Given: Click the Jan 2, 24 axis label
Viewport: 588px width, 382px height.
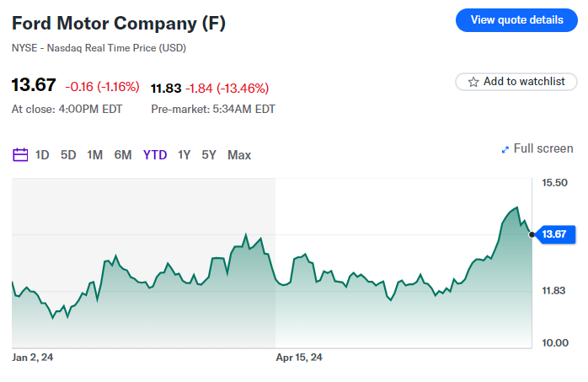Looking at the screenshot, I should pyautogui.click(x=33, y=358).
